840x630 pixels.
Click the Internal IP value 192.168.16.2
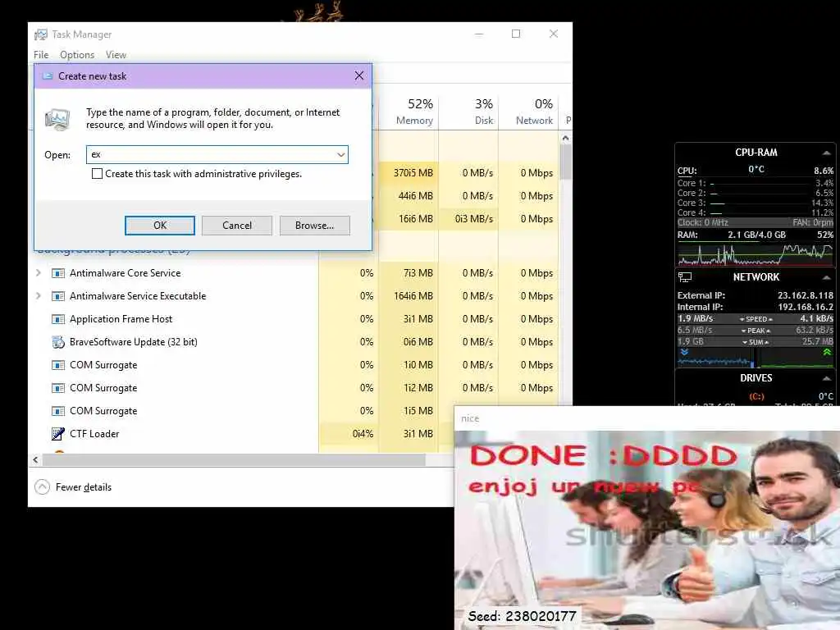[x=806, y=307]
